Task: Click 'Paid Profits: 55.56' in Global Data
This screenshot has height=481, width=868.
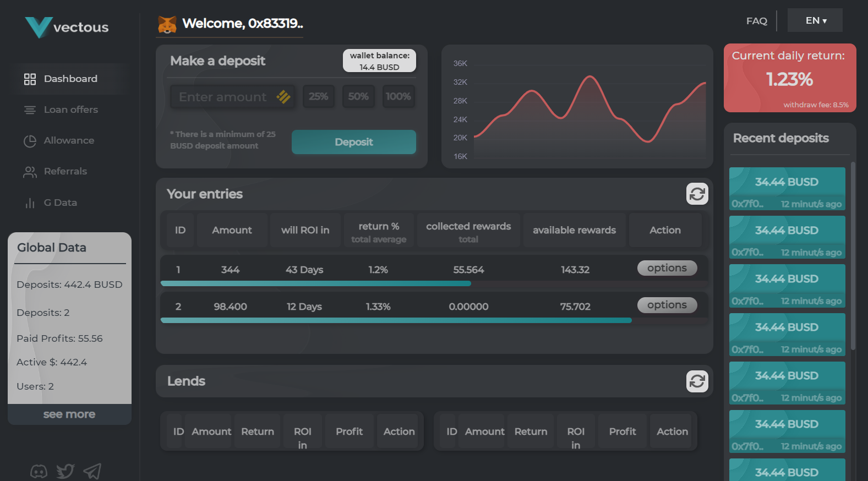Action: pyautogui.click(x=59, y=338)
